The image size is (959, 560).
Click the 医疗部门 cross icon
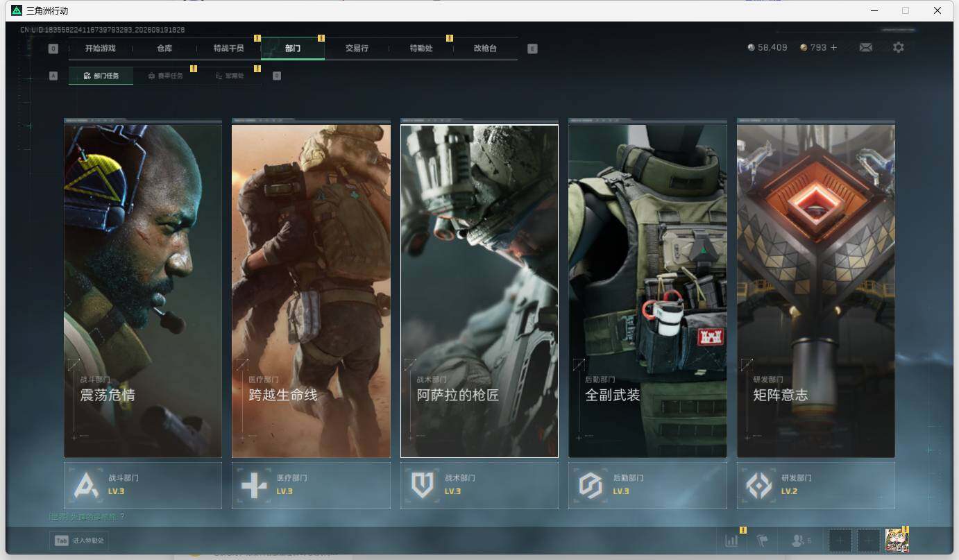254,485
